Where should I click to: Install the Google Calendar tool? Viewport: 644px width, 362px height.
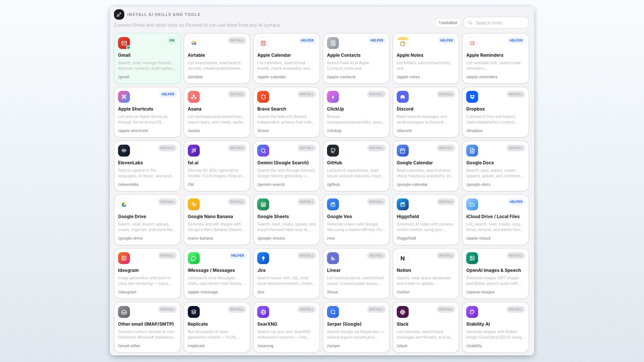(446, 148)
